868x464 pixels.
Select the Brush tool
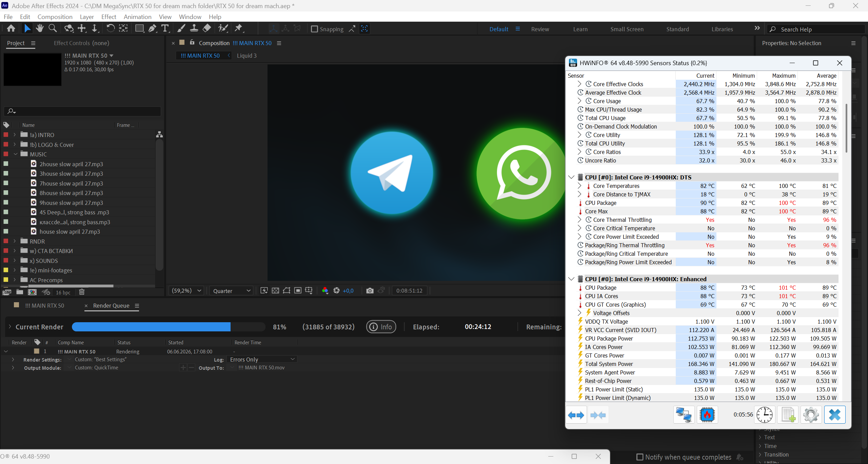pyautogui.click(x=181, y=28)
